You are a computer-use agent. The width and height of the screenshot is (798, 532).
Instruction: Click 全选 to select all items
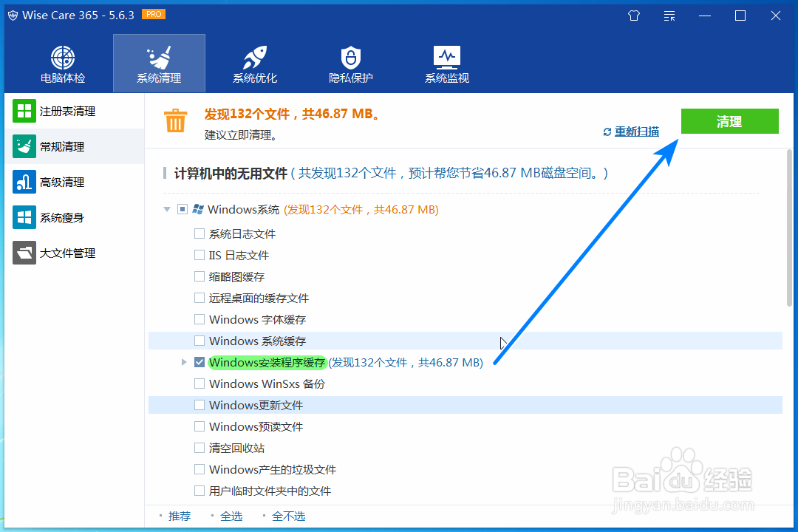click(231, 516)
